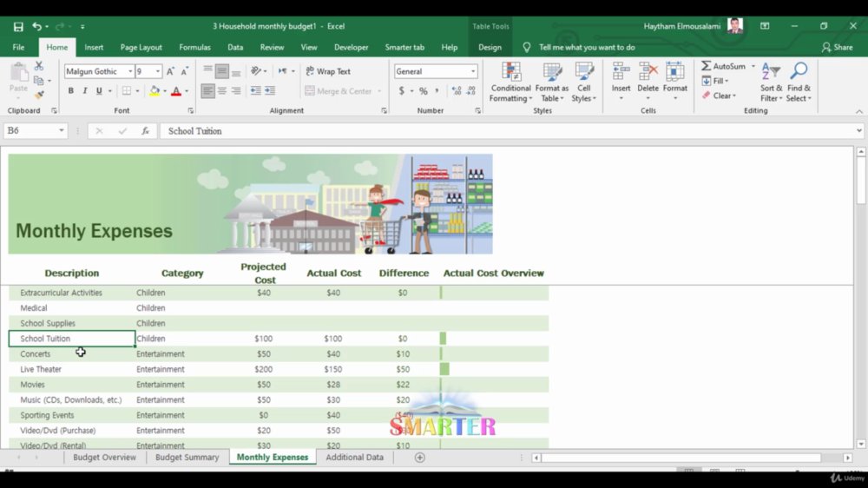Click the vertical scrollbar down arrow
The height and width of the screenshot is (488, 868).
tap(861, 444)
